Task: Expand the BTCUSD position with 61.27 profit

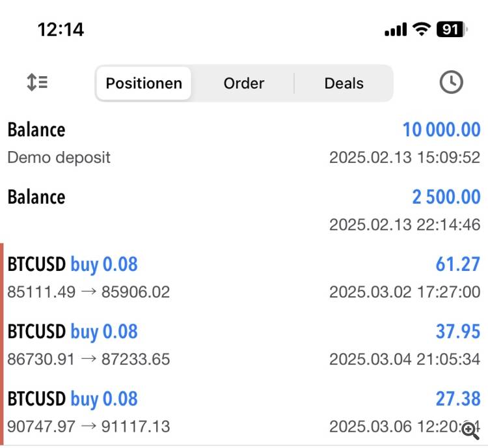Action: (x=244, y=277)
